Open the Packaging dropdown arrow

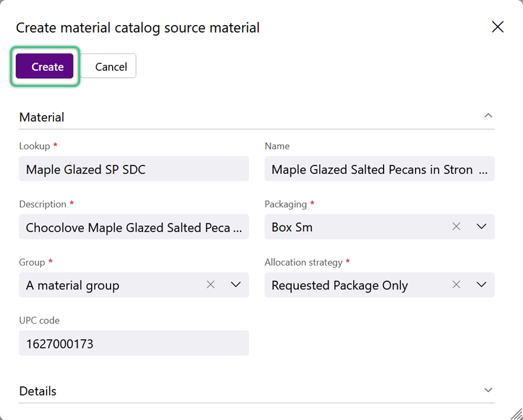[481, 227]
